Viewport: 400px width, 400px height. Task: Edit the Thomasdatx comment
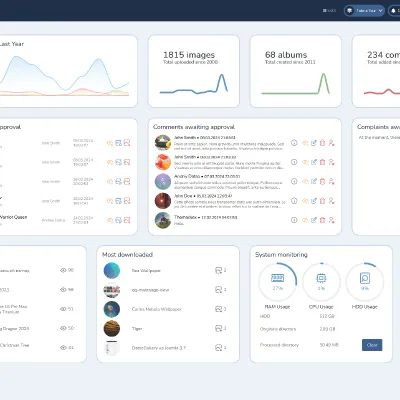pyautogui.click(x=314, y=220)
